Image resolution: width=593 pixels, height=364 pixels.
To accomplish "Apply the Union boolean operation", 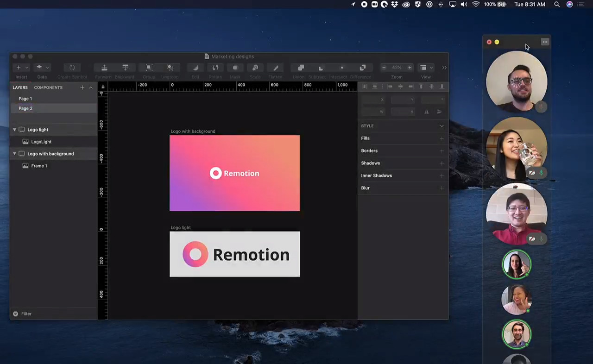I will click(x=301, y=68).
